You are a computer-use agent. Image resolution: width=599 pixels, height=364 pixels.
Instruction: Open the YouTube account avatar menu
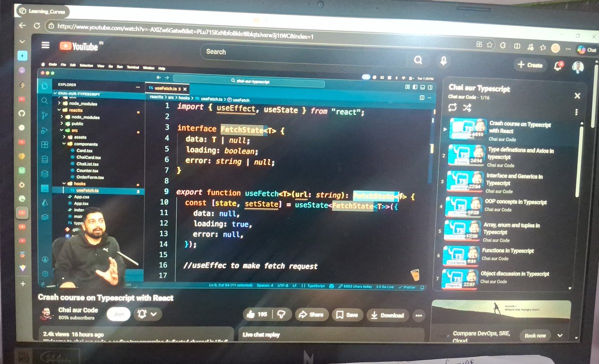coord(578,66)
